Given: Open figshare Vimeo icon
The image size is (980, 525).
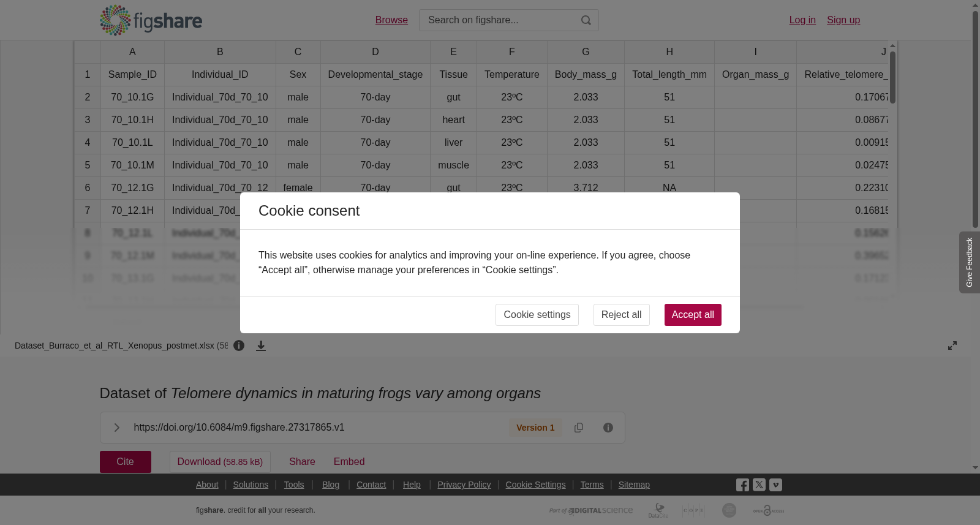Looking at the screenshot, I should click(775, 485).
